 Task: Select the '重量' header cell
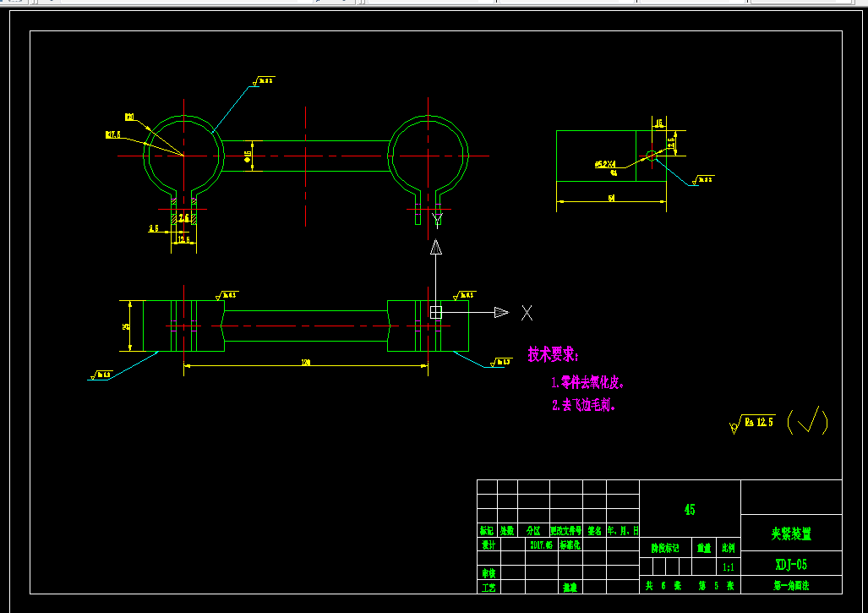pos(704,548)
